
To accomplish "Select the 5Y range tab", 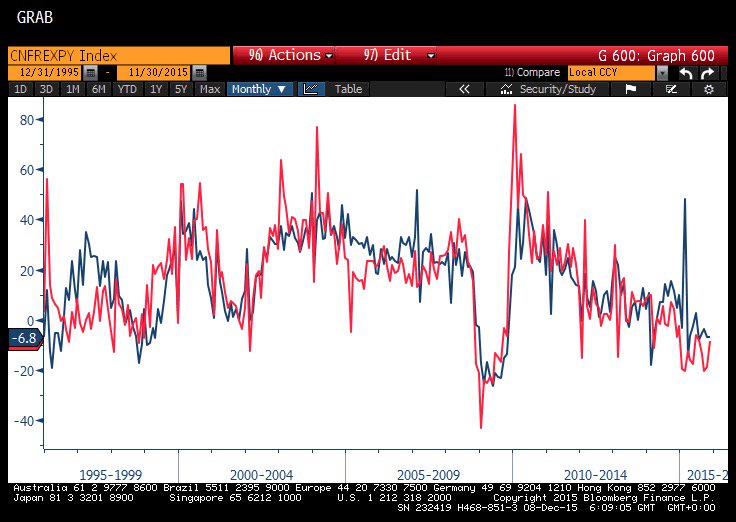I will tap(181, 89).
